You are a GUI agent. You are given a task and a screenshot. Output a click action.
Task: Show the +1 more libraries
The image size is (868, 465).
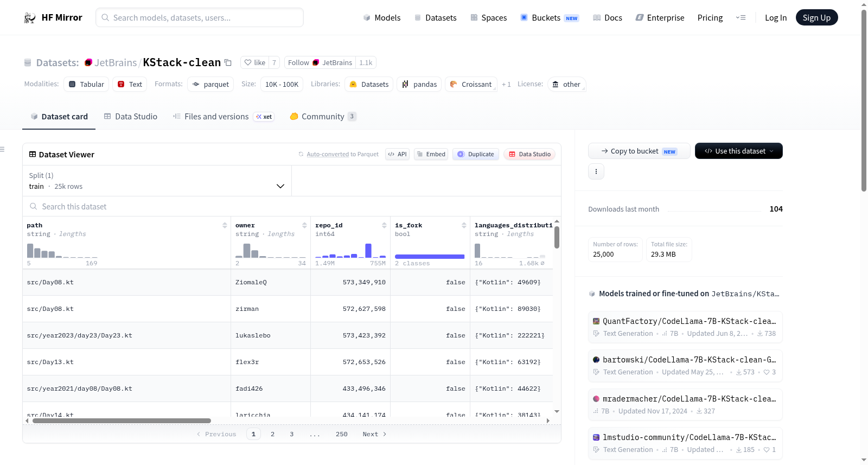click(506, 84)
